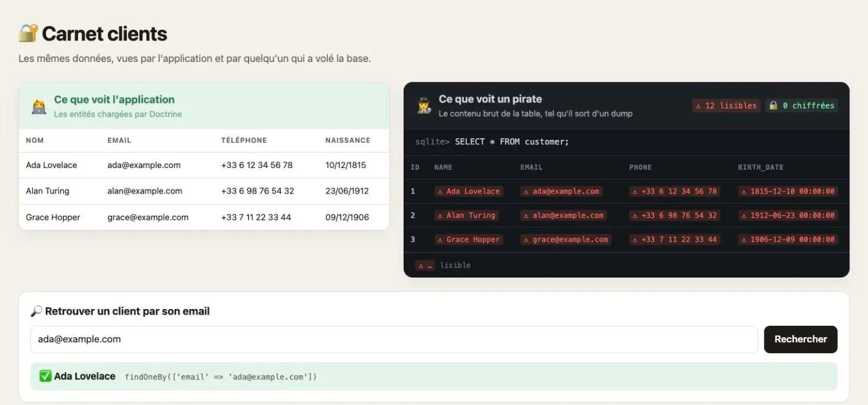Screen dimensions: 868x405
Task: Click the NAISSANCE column header
Action: pos(348,141)
